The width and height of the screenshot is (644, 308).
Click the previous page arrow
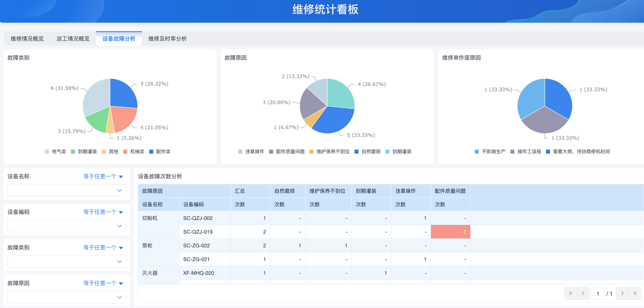coord(583,294)
